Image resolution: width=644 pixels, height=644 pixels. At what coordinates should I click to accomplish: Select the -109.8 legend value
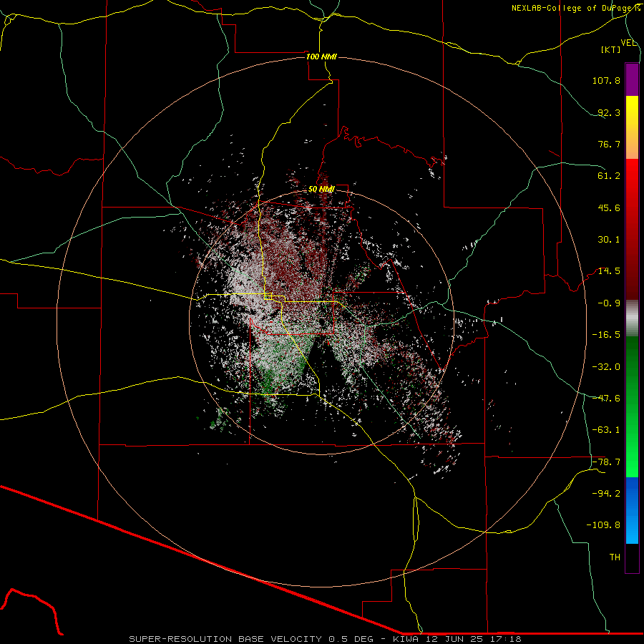pos(603,525)
